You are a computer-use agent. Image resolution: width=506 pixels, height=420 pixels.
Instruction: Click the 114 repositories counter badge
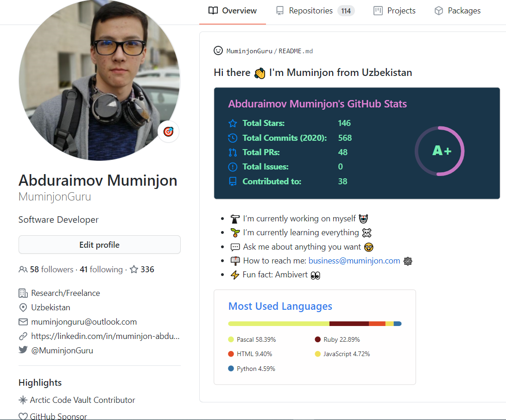pos(346,11)
